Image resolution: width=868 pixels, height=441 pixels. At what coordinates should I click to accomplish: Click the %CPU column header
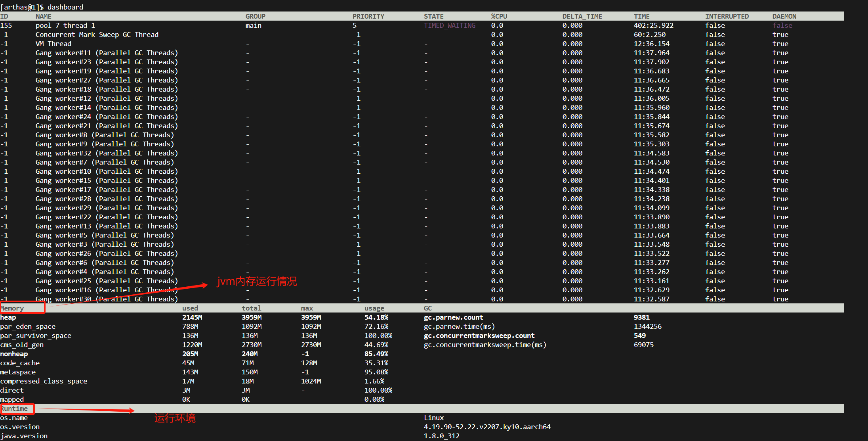[x=499, y=16]
